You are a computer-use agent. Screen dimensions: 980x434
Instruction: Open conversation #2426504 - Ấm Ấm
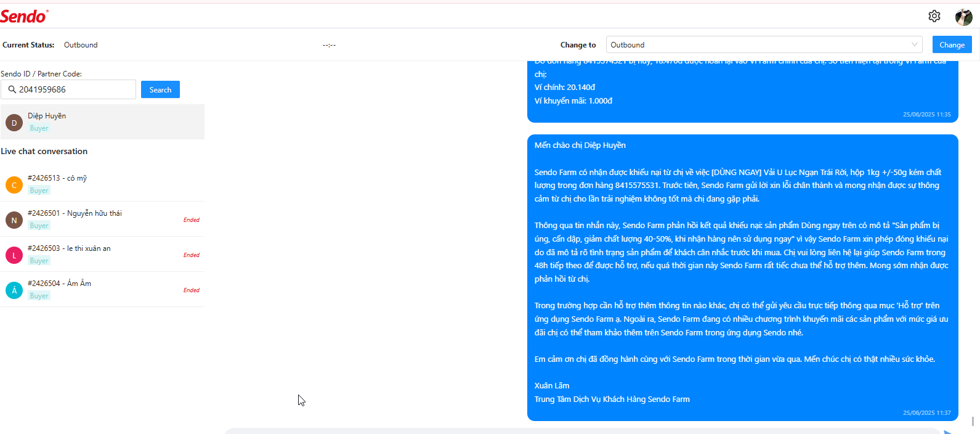(x=102, y=290)
